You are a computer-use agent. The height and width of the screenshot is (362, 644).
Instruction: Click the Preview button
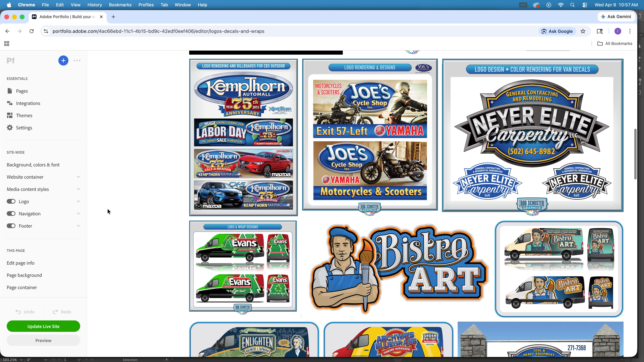(43, 341)
